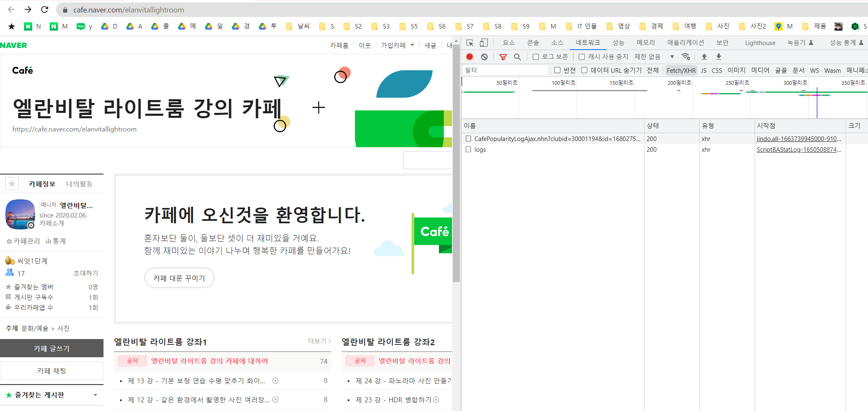Switch to the DevTools '애플리케이션' tab

685,43
